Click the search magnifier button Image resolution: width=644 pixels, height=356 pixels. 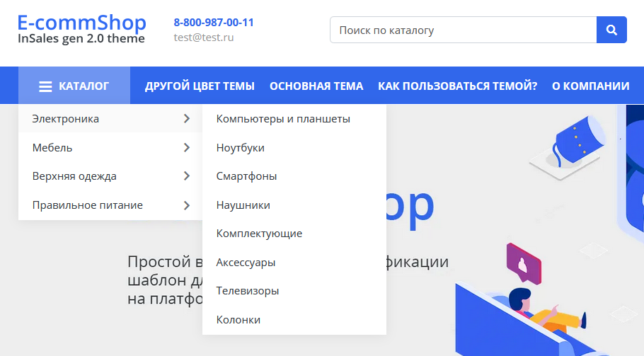coord(611,30)
